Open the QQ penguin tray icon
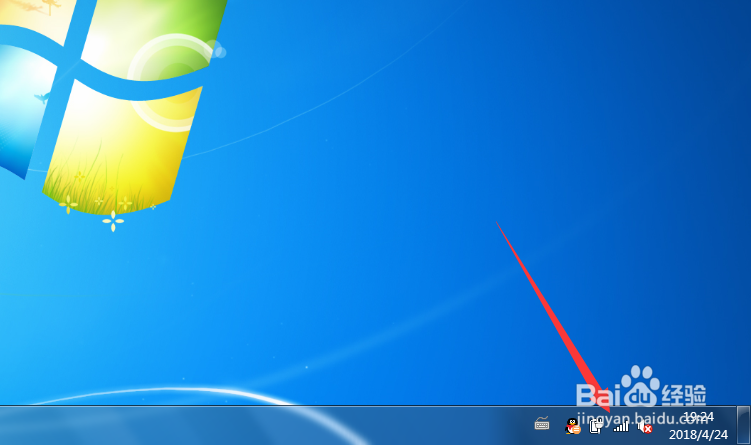This screenshot has width=751, height=445. pos(573,426)
